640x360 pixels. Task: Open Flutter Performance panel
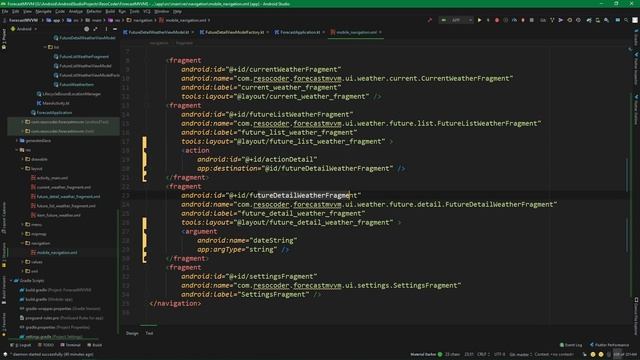coord(609,345)
